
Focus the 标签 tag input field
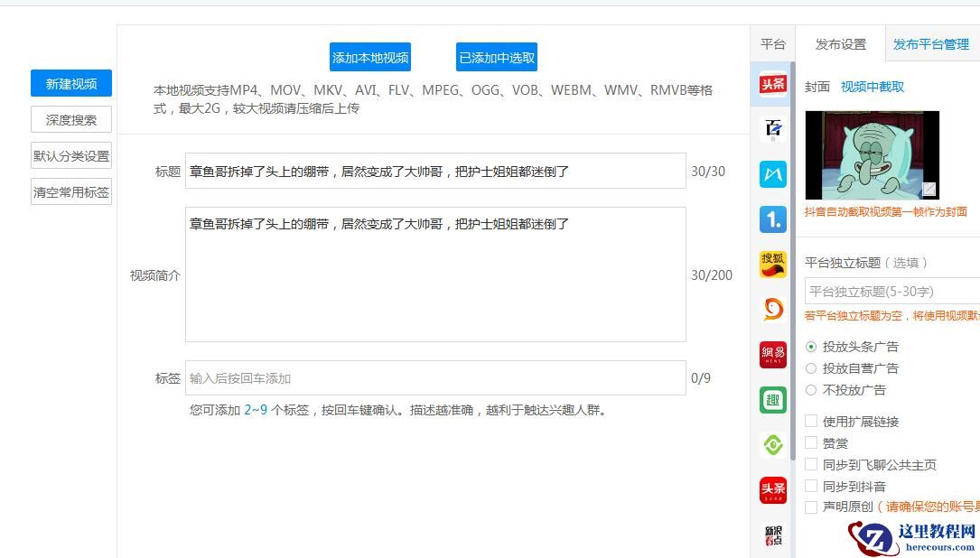click(435, 377)
